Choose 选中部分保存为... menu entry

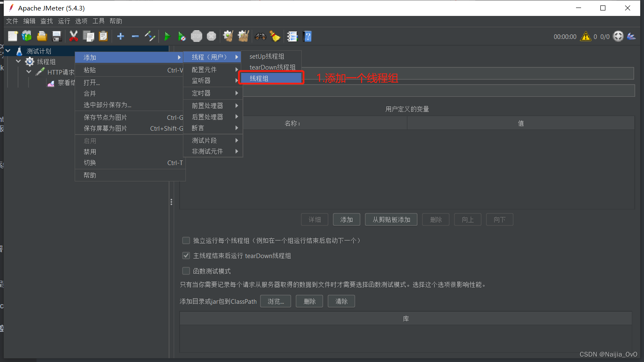tap(129, 105)
